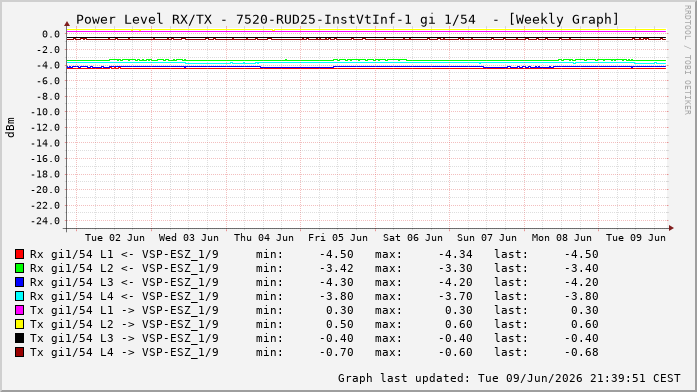Click legend label Rx gi1/54 L3 <- VSP-ESZ_1/9
Image resolution: width=697 pixels, height=392 pixels.
[x=124, y=283]
